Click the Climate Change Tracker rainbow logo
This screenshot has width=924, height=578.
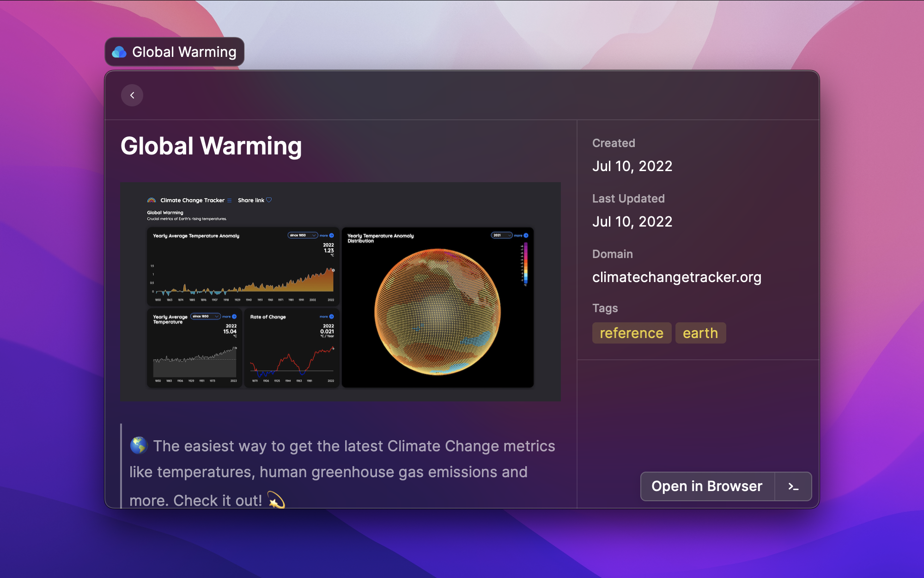pyautogui.click(x=152, y=200)
